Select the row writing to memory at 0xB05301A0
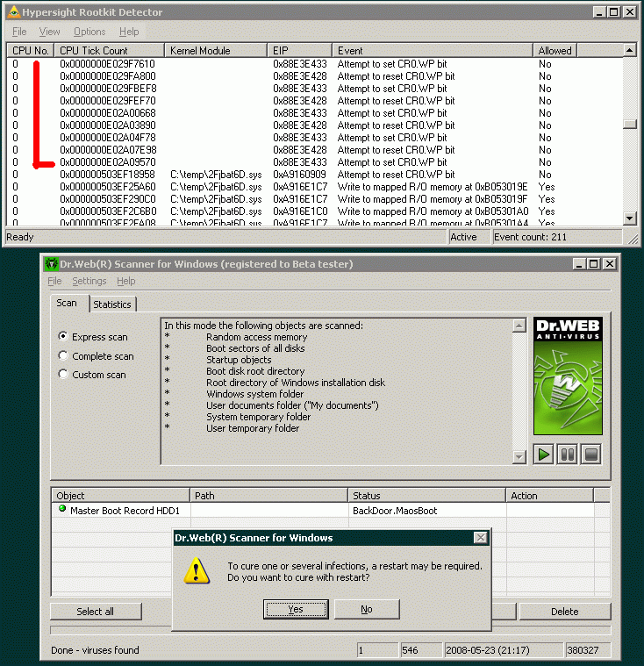 [314, 211]
